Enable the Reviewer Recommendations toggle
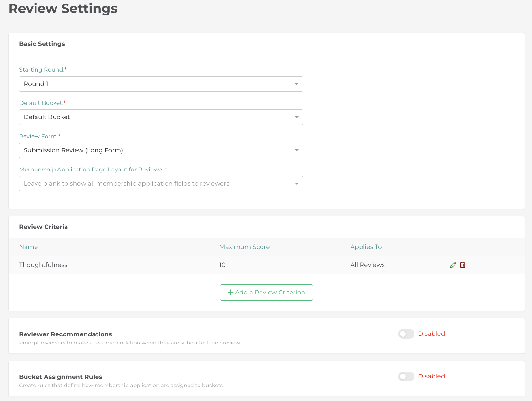Viewport: 532px width, 401px height. click(406, 334)
